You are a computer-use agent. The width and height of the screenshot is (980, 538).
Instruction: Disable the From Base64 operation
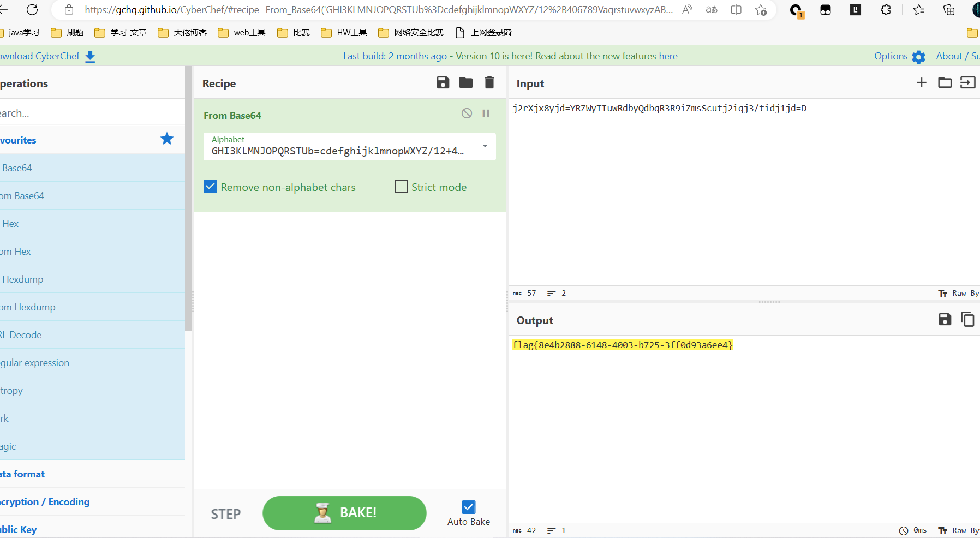467,113
